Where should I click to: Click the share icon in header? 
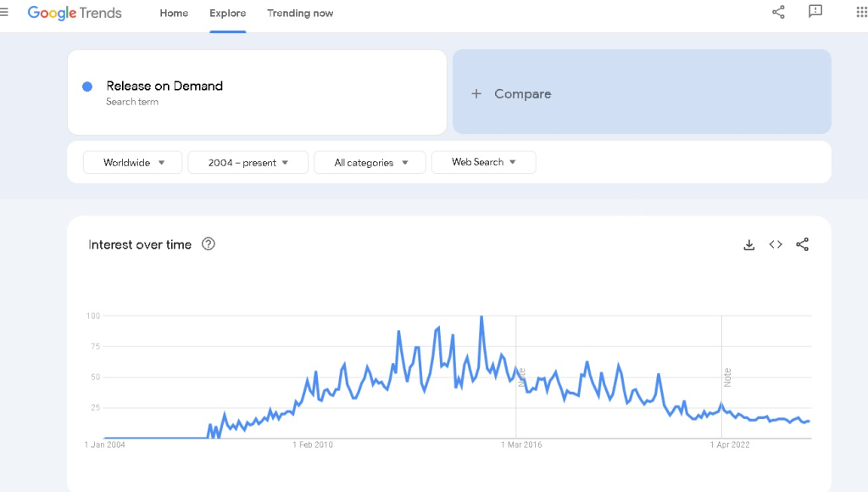[x=778, y=12]
